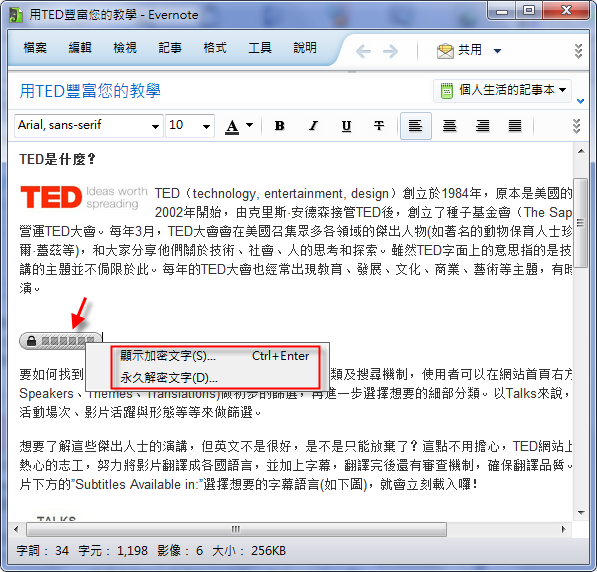Viewport: 597px width, 572px height.
Task: Expand the formatting toolbar overflow chevron
Action: coord(576,126)
